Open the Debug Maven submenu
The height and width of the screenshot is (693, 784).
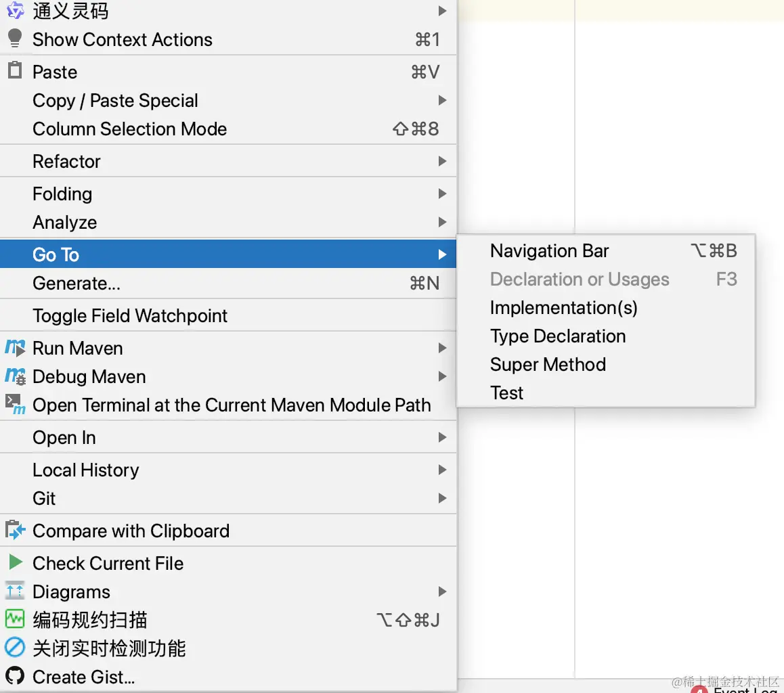coord(228,377)
